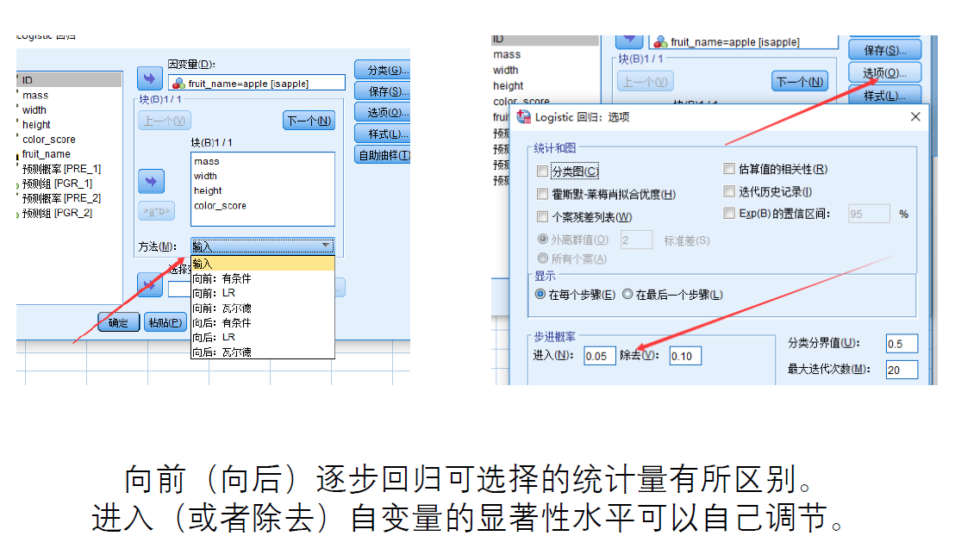Choose 在最后一个步骤(L) display option
This screenshot has width=980, height=542.
coord(627,295)
